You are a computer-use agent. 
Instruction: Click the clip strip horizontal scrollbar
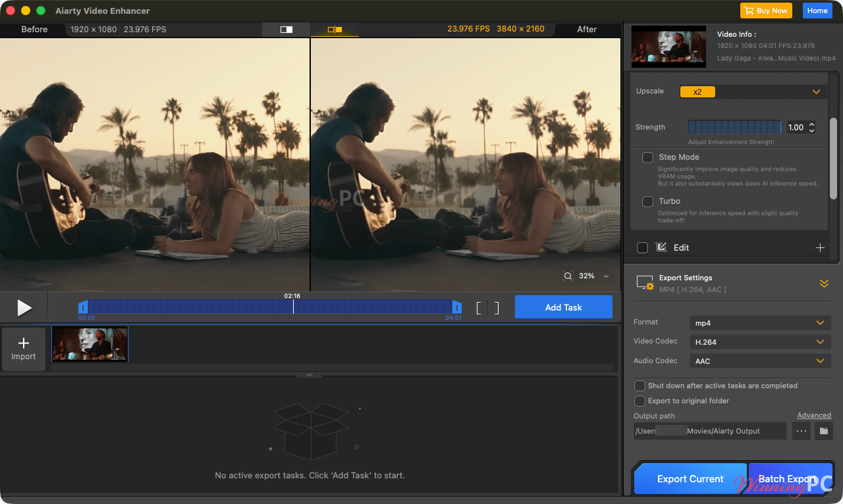pyautogui.click(x=332, y=367)
